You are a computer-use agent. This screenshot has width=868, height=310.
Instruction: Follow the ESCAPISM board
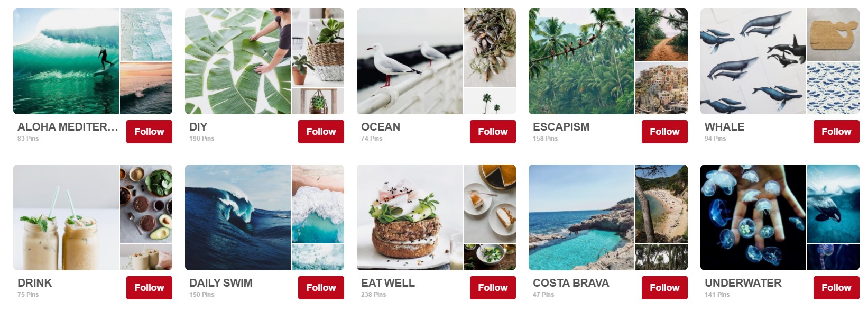(x=664, y=132)
